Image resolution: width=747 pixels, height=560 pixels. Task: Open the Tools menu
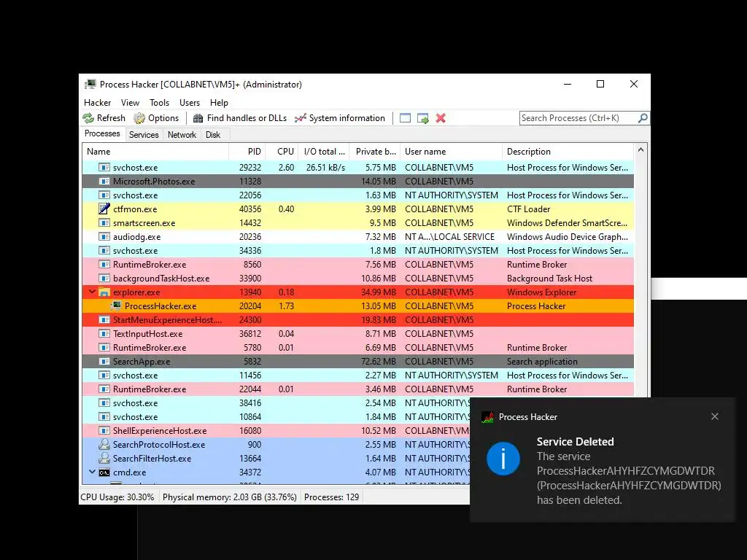pos(159,102)
